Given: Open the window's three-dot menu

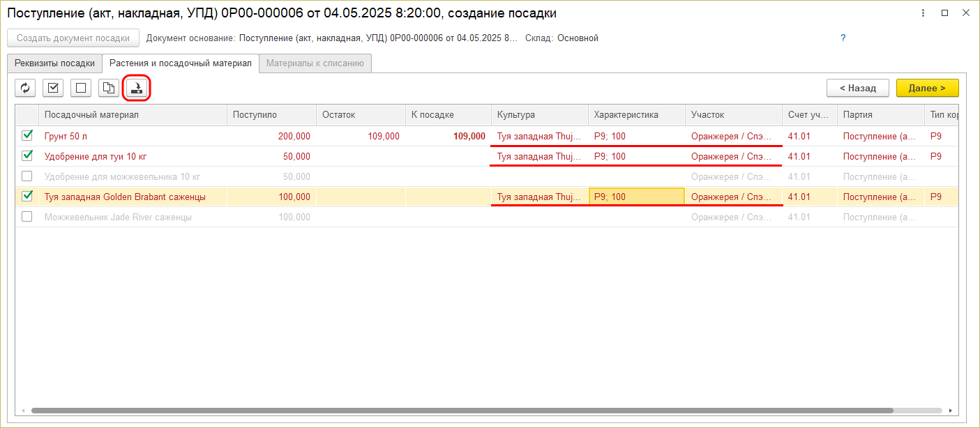Looking at the screenshot, I should tap(924, 13).
